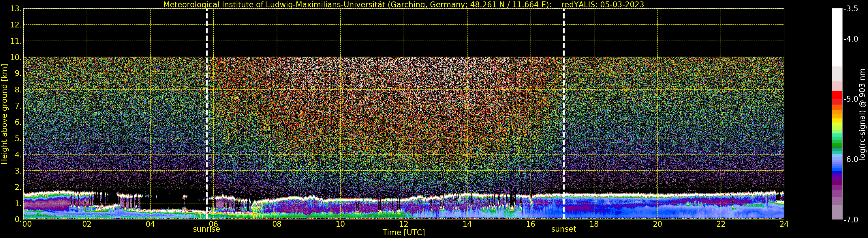The image size is (868, 238).
Task: Click the "0." height axis tick label
Action: click(x=18, y=220)
